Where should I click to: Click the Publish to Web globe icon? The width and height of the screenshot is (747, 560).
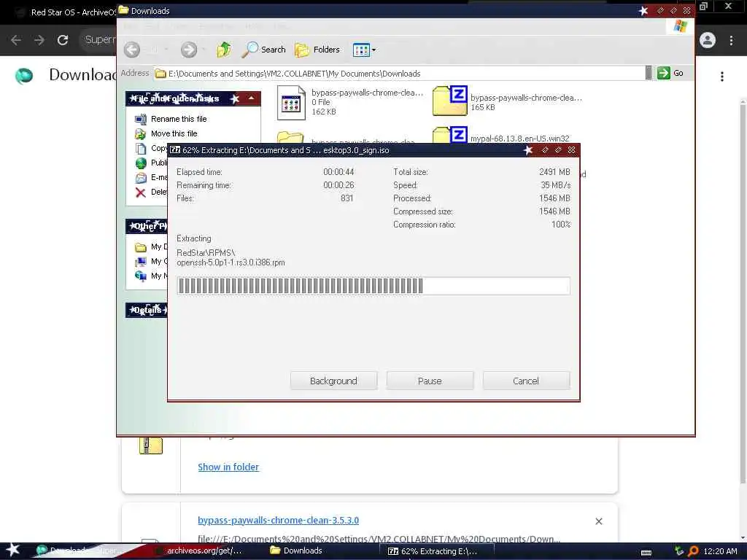tap(141, 163)
